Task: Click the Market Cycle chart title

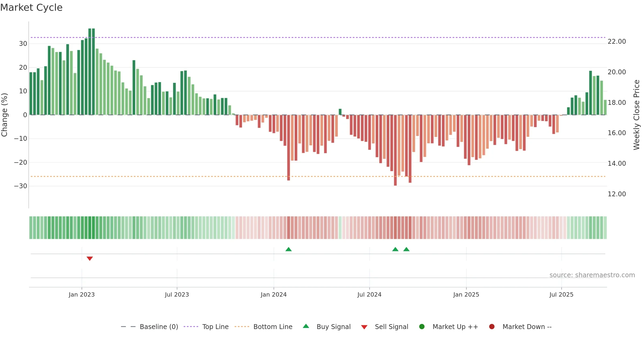Action: (31, 8)
